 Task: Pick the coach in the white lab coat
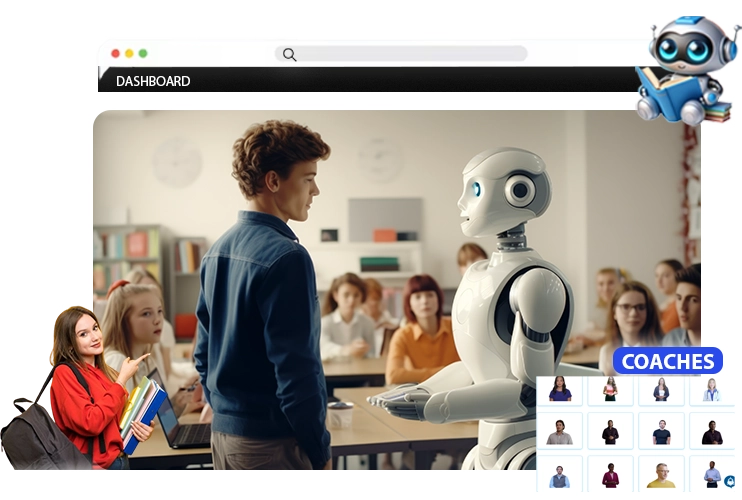[711, 390]
